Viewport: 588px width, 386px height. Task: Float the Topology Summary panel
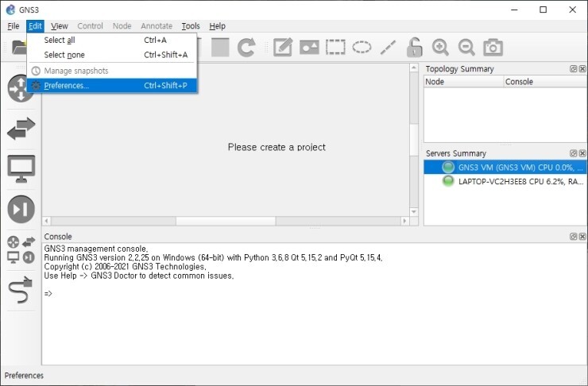pos(573,68)
